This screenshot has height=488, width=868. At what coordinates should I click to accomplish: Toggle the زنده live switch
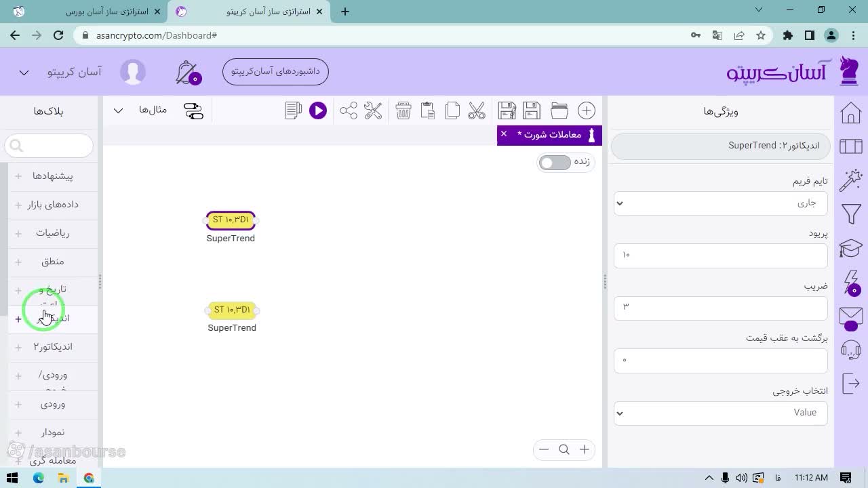(x=555, y=163)
